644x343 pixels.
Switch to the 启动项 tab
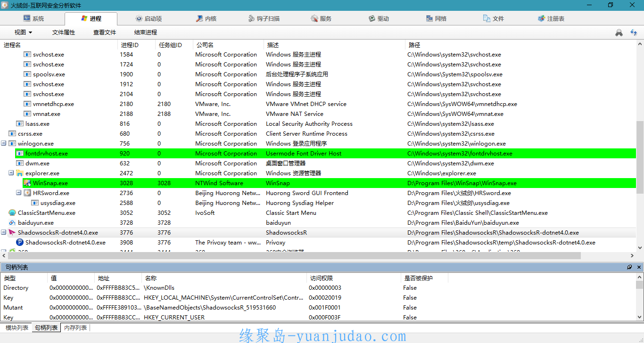pyautogui.click(x=149, y=18)
